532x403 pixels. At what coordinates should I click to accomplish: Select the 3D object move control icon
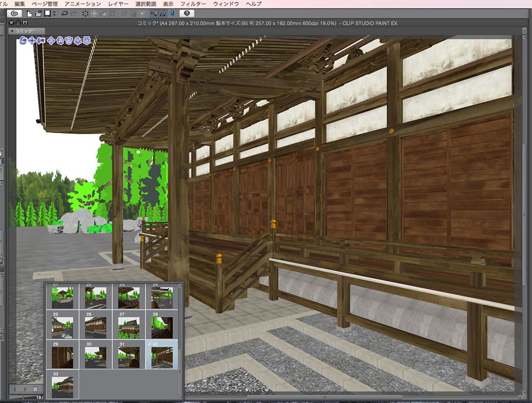pyautogui.click(x=51, y=41)
